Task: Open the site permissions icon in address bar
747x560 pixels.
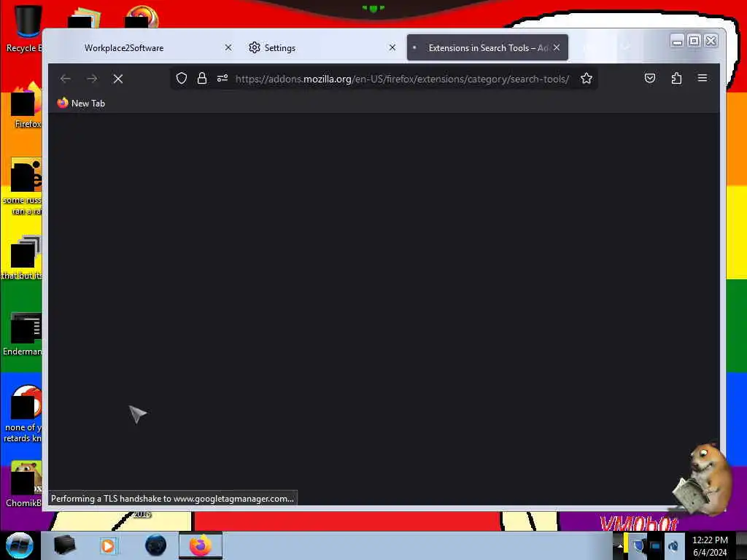Action: 222,79
